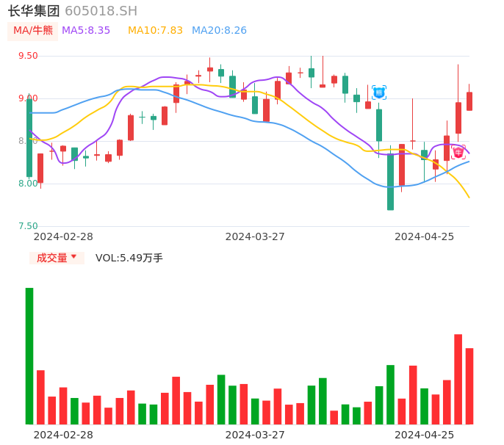Click the stock name 长华集团
The height and width of the screenshot is (445, 504).
pyautogui.click(x=34, y=11)
